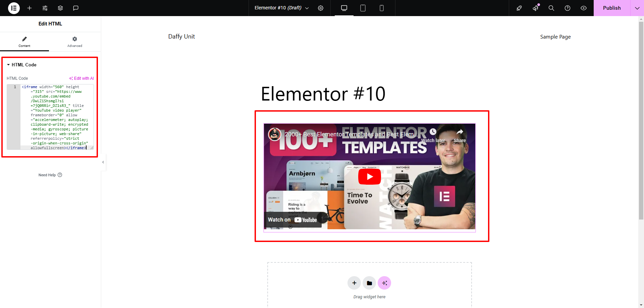Open the Add Element plus icon
644x308 pixels.
tap(30, 8)
